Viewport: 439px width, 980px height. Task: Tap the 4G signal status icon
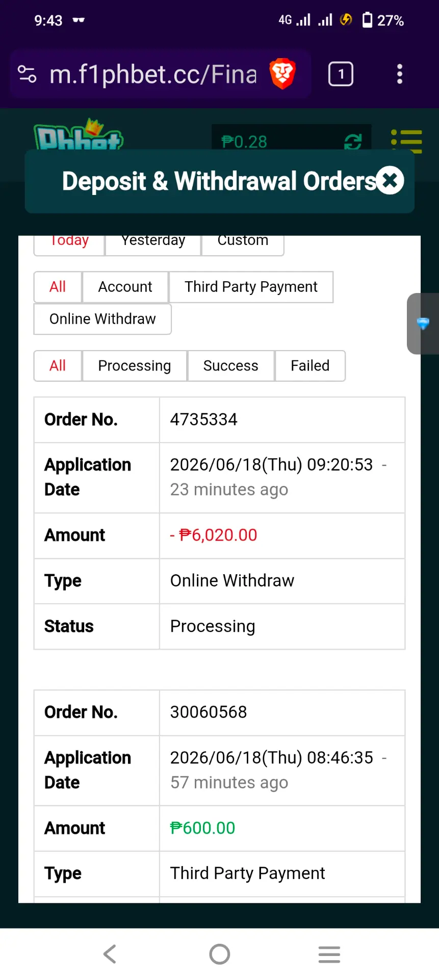click(x=294, y=20)
